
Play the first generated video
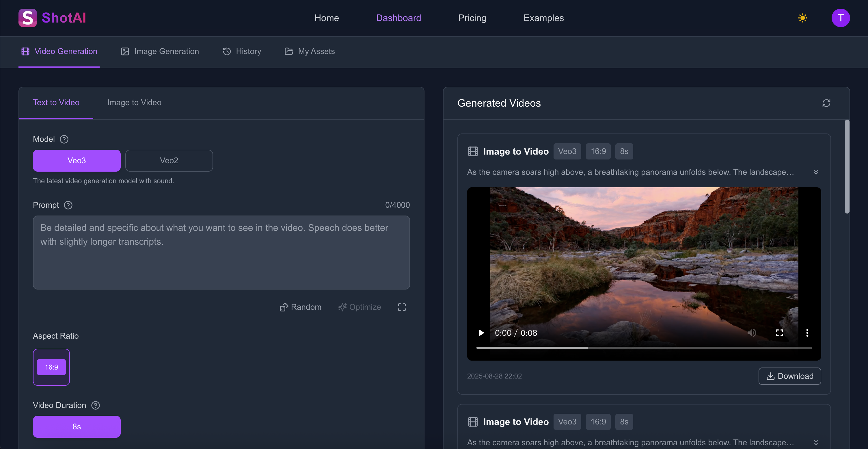481,333
